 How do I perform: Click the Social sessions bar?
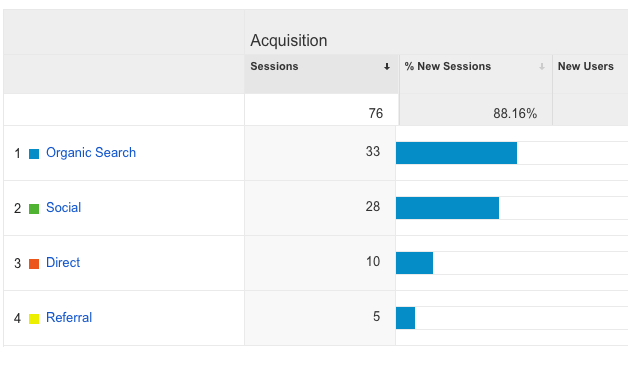coord(447,208)
